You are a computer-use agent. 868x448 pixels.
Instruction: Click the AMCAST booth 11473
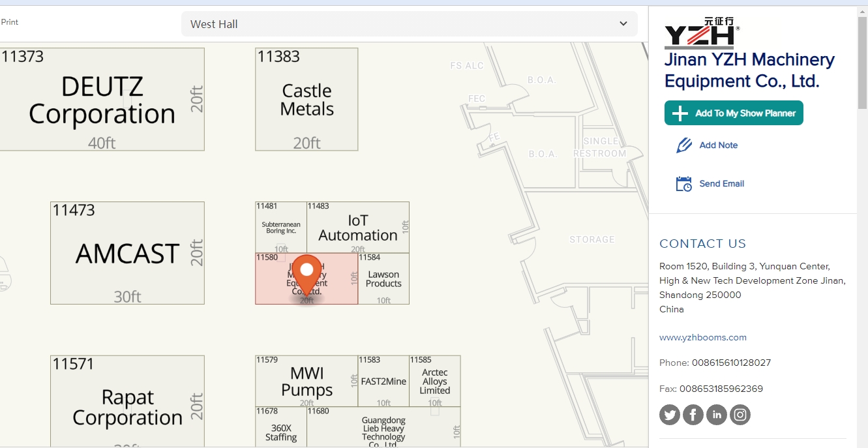pyautogui.click(x=127, y=254)
